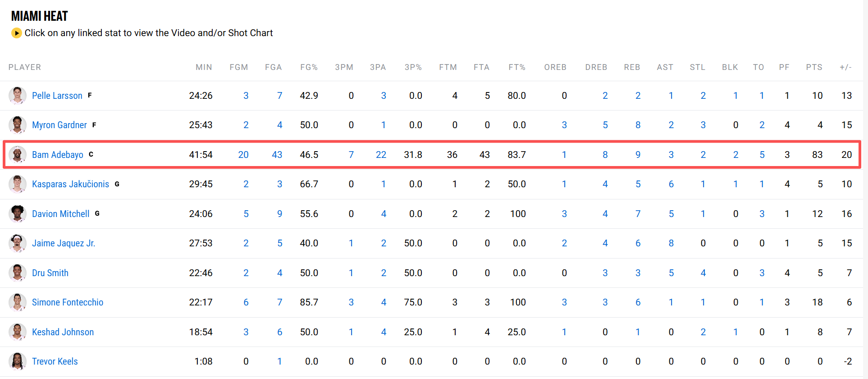Click Davion Mitchell's headshot thumbnail
Viewport: 868px width, 379px height.
[x=17, y=214]
